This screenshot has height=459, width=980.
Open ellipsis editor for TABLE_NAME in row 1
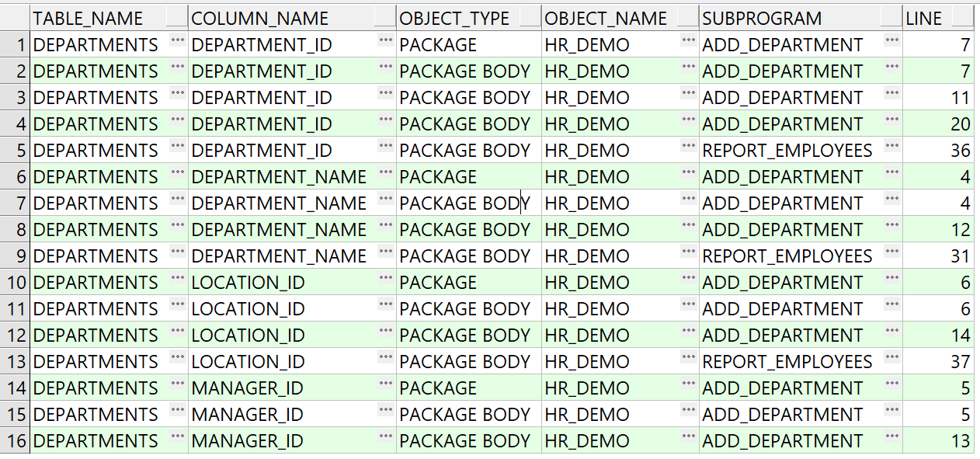tap(178, 40)
